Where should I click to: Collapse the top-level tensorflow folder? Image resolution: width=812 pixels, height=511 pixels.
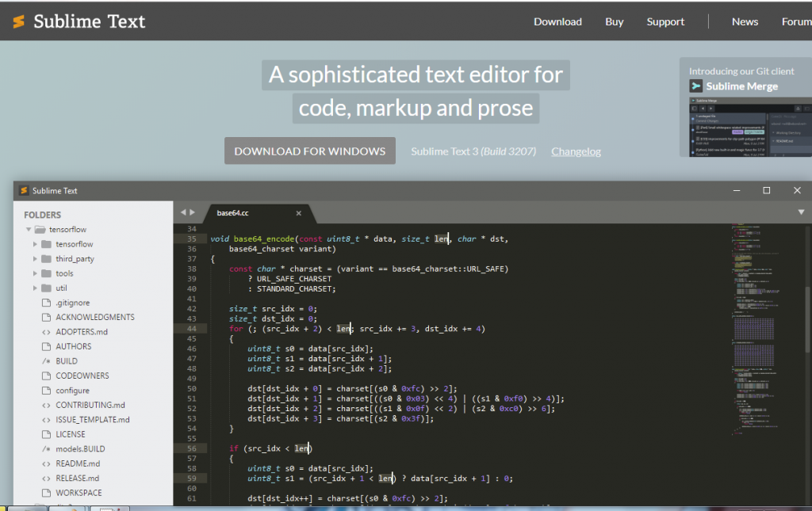29,229
